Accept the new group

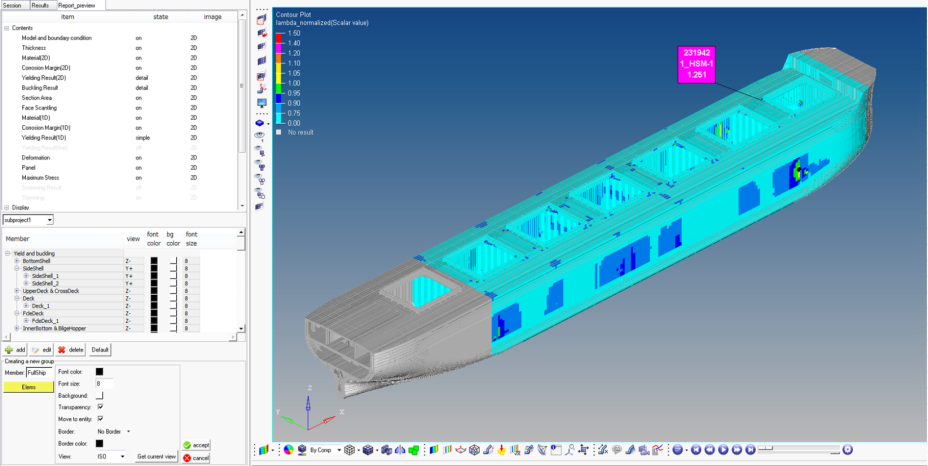[x=196, y=445]
